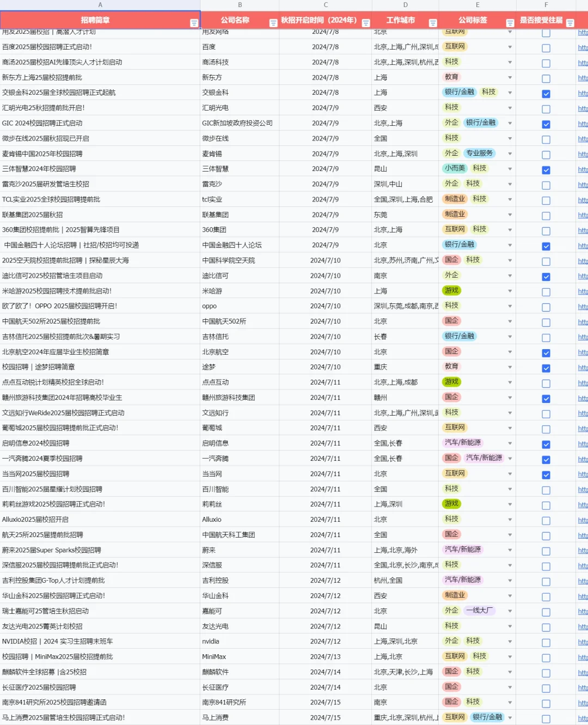Screen dimensions: 588x725
Task: Expand tag dropdown for 吉林信托 row
Action: coord(510,337)
